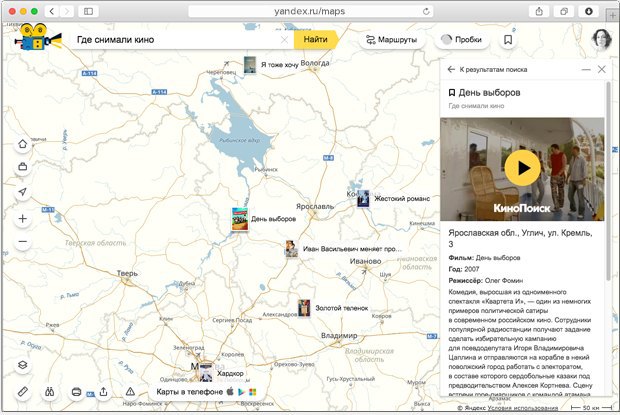Zoom out with minus button
Image resolution: width=620 pixels, height=415 pixels.
click(x=23, y=241)
